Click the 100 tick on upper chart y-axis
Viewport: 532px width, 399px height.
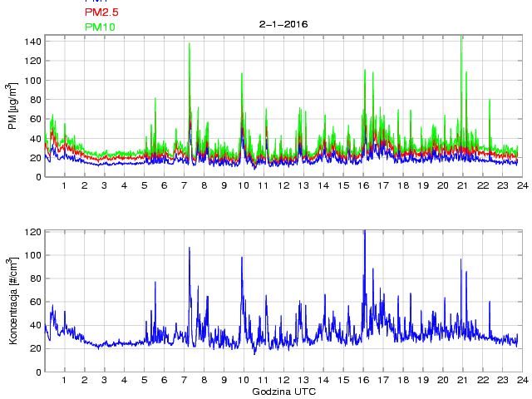pyautogui.click(x=32, y=81)
